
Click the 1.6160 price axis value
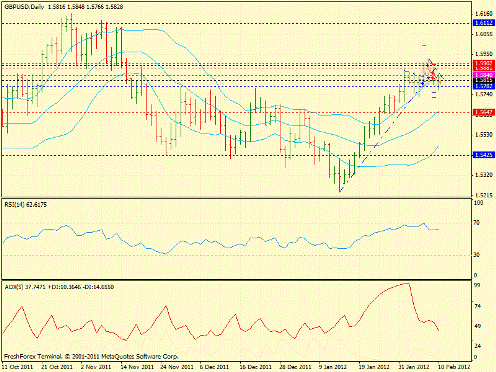(x=484, y=14)
